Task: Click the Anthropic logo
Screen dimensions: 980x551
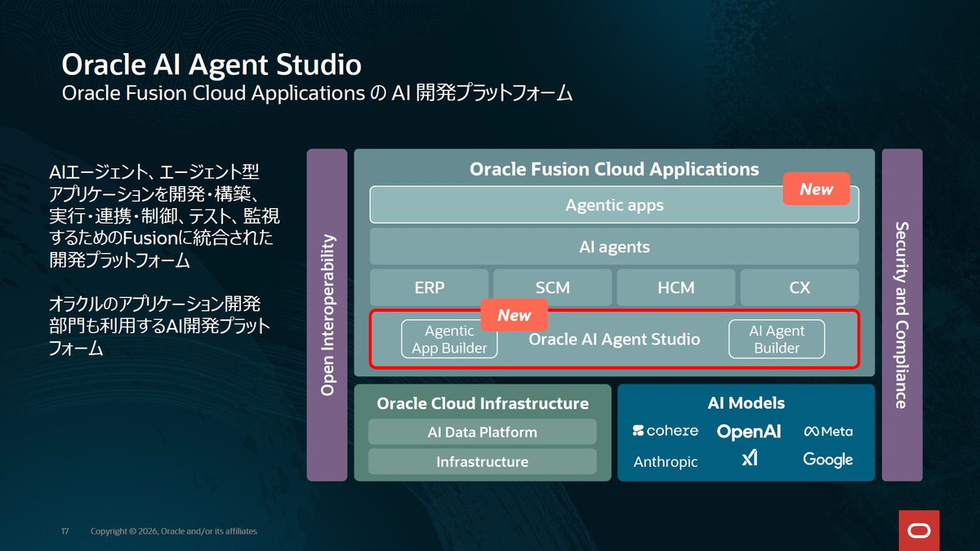Action: 666,462
